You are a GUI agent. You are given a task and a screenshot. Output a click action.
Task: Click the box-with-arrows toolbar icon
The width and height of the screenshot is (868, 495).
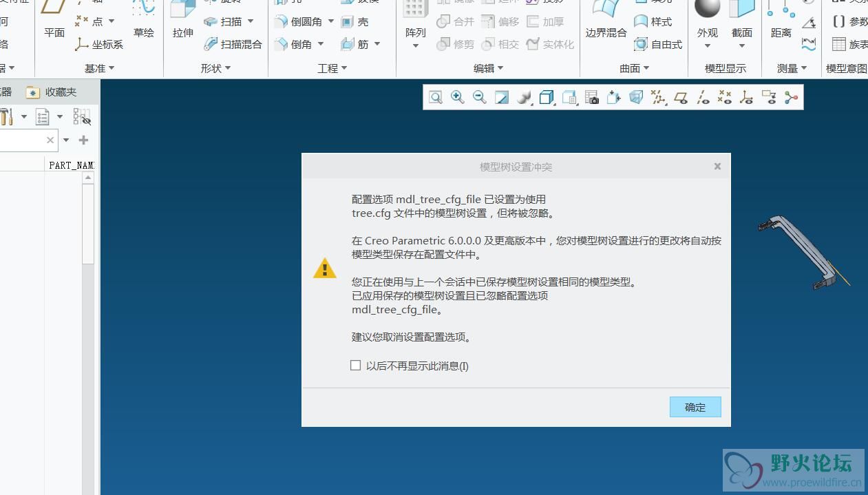(614, 98)
